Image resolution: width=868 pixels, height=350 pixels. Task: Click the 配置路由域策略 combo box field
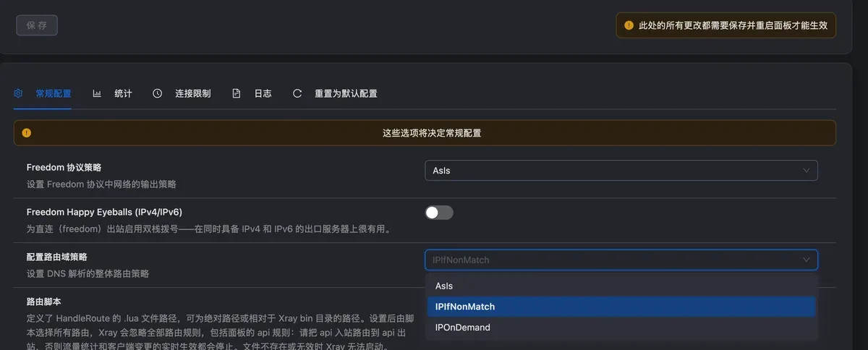(621, 260)
